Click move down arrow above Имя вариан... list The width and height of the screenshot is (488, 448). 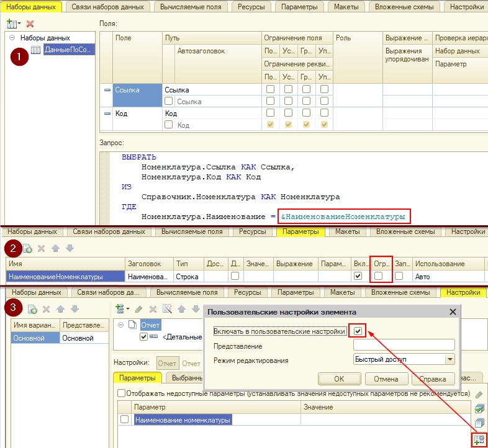[75, 309]
